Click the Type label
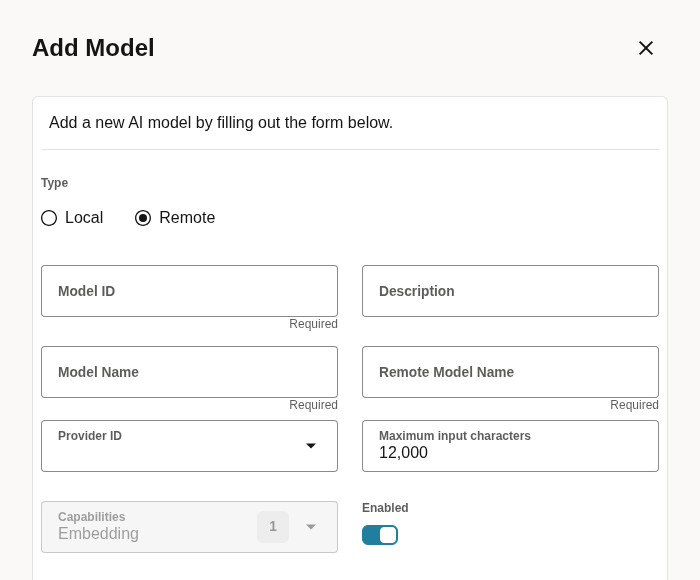 tap(54, 183)
